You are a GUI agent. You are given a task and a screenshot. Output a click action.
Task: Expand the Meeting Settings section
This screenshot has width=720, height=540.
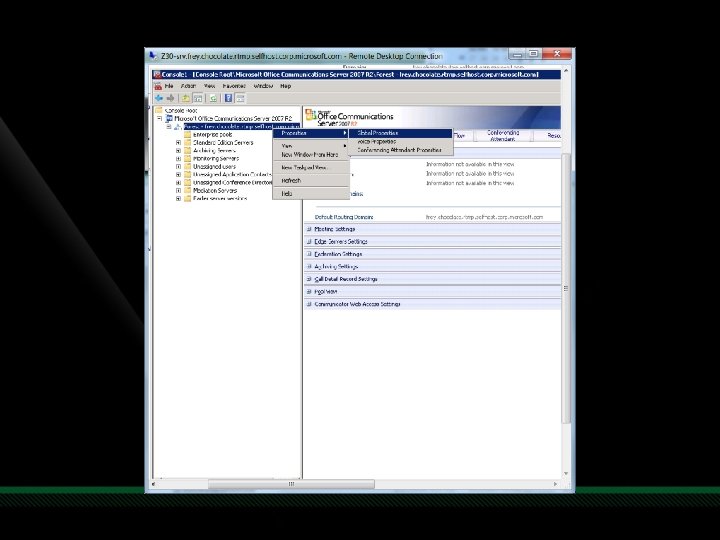pyautogui.click(x=309, y=229)
